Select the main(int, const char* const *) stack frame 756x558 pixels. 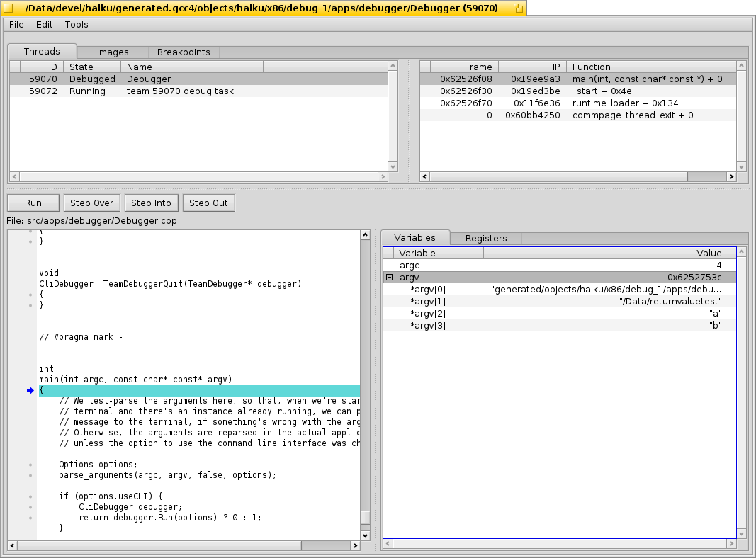pos(578,79)
